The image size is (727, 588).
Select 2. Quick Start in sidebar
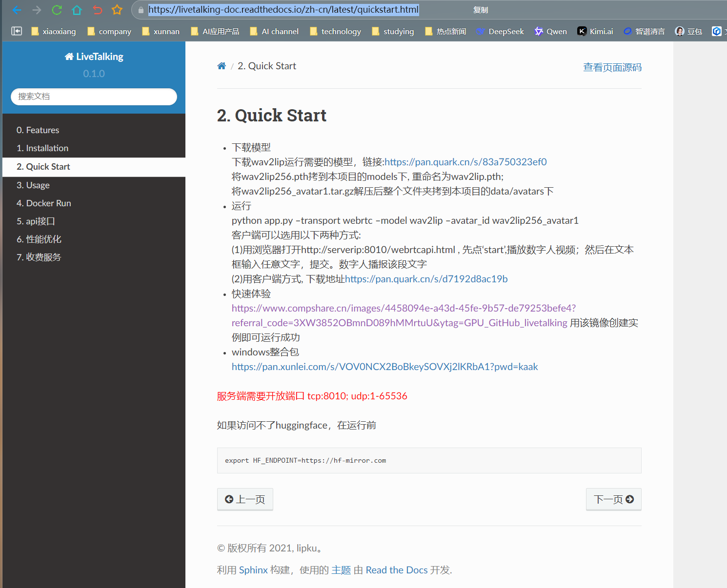94,167
